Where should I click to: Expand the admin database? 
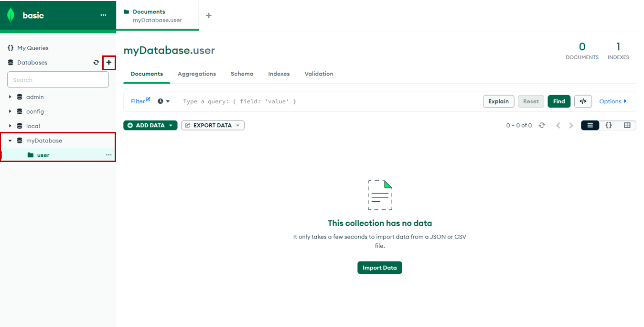click(10, 97)
